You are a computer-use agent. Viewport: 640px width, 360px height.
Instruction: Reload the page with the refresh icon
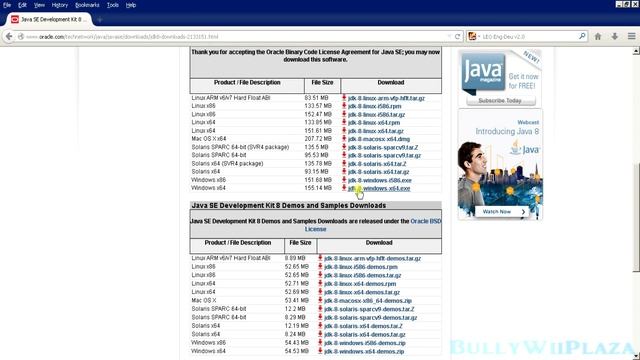(458, 36)
